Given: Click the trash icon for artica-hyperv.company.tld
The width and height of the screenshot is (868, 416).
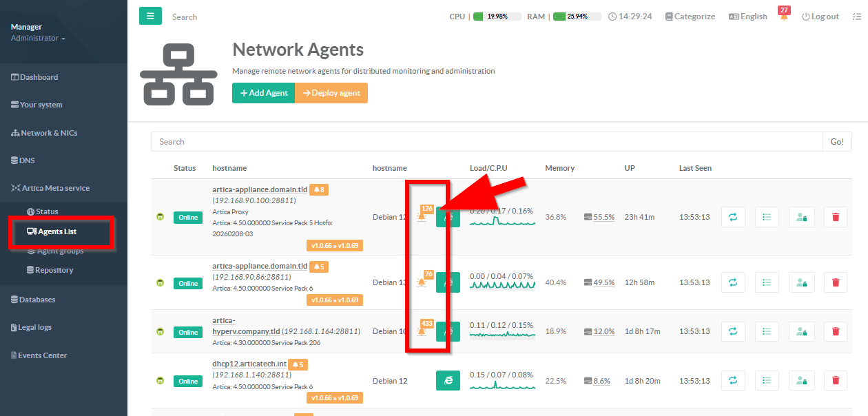Looking at the screenshot, I should point(836,331).
